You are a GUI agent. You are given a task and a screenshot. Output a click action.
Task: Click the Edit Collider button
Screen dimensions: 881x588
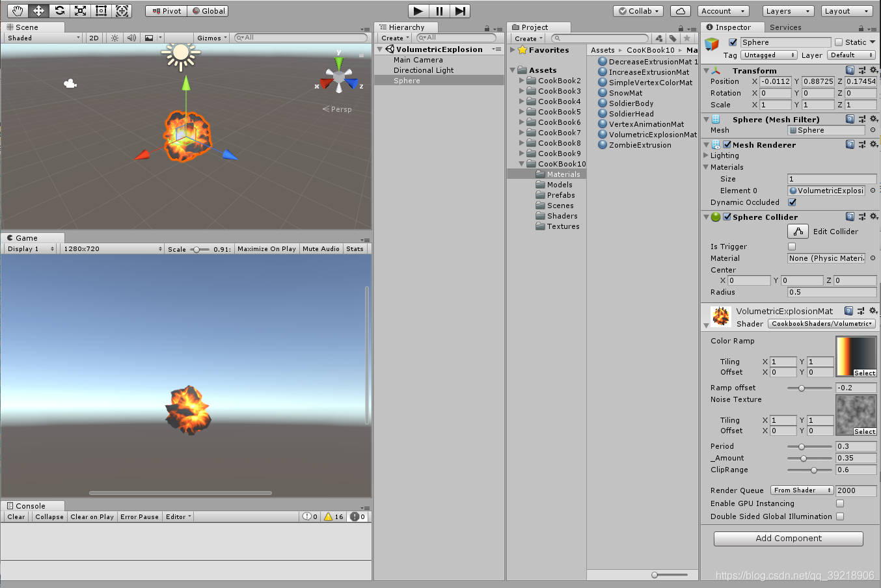coord(798,231)
